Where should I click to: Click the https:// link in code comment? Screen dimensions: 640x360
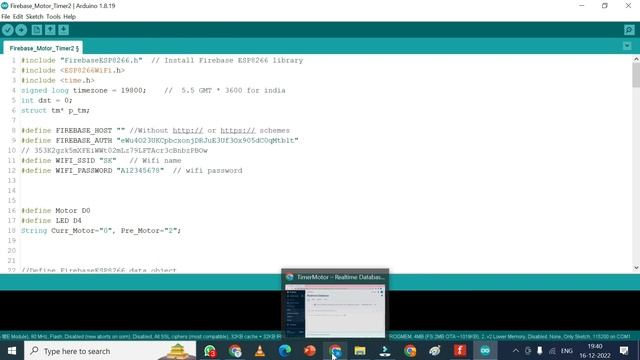coord(238,131)
